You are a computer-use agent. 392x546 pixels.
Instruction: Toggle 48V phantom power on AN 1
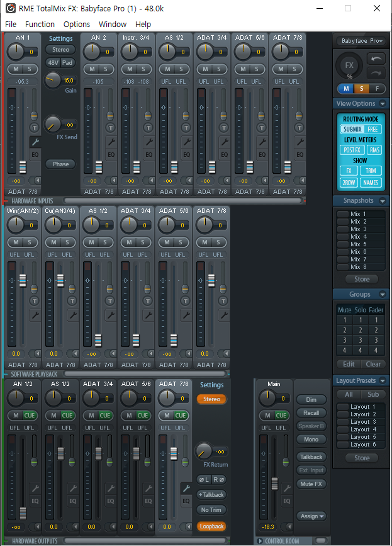53,63
